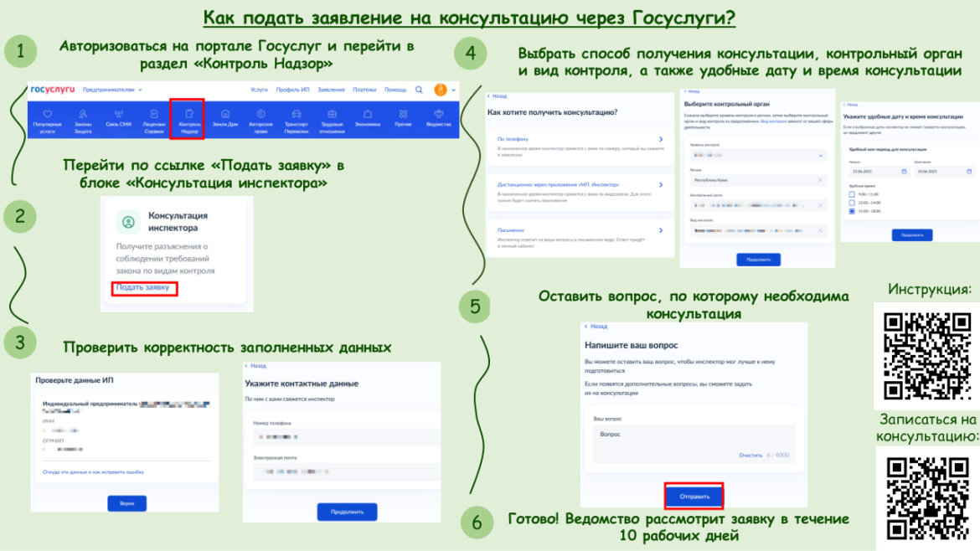Clear the Вид контроля field

tap(820, 230)
